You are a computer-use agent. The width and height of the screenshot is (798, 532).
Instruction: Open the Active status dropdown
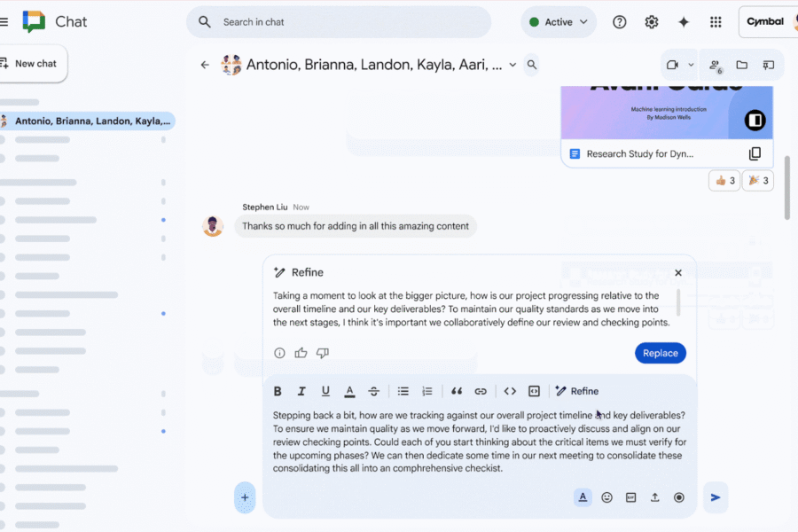559,21
